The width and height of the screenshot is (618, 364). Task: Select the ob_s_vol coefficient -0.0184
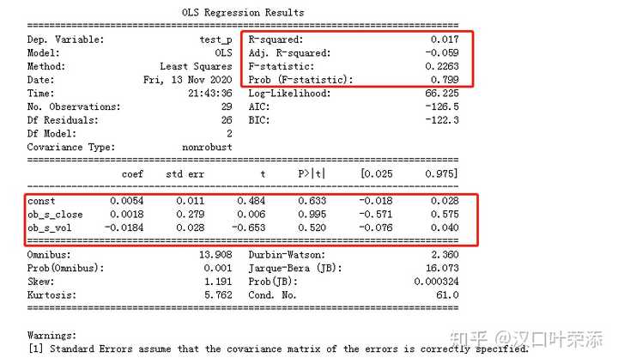[x=124, y=227]
